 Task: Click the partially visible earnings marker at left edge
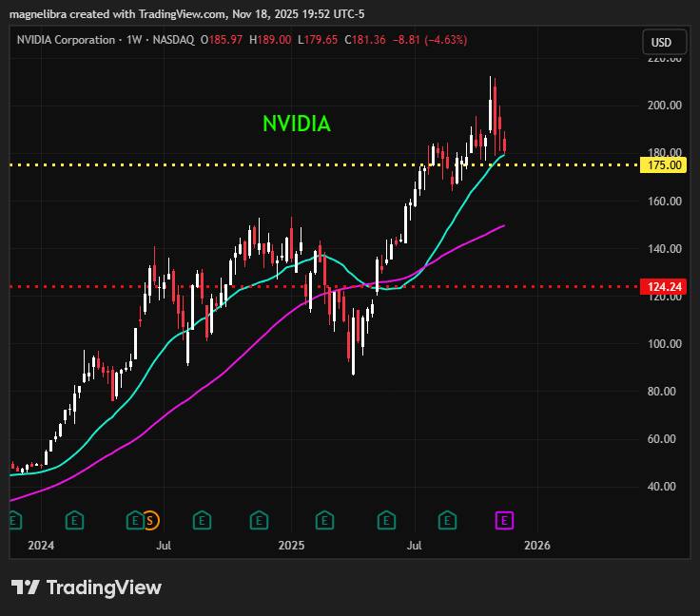pos(15,520)
